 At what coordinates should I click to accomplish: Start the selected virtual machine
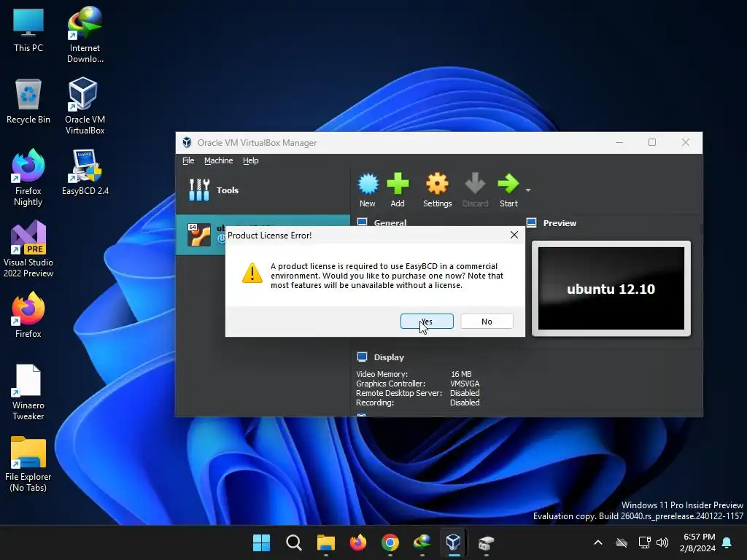(x=508, y=190)
